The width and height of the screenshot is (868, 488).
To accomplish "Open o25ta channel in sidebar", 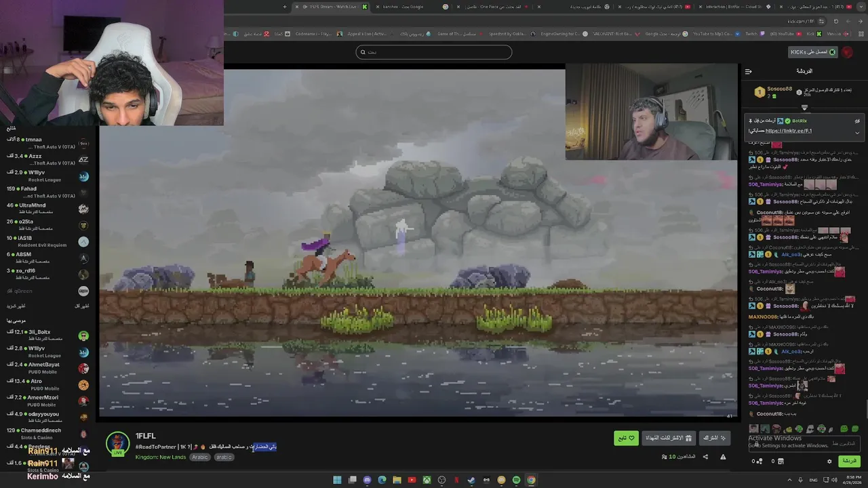I will (47, 225).
